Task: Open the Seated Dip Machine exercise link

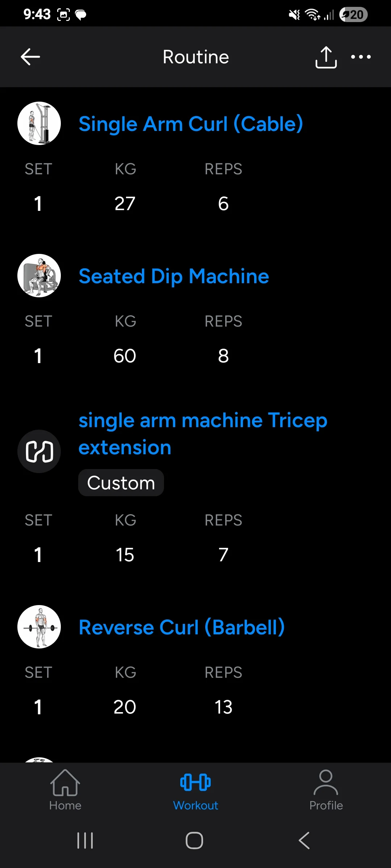Action: 174,276
